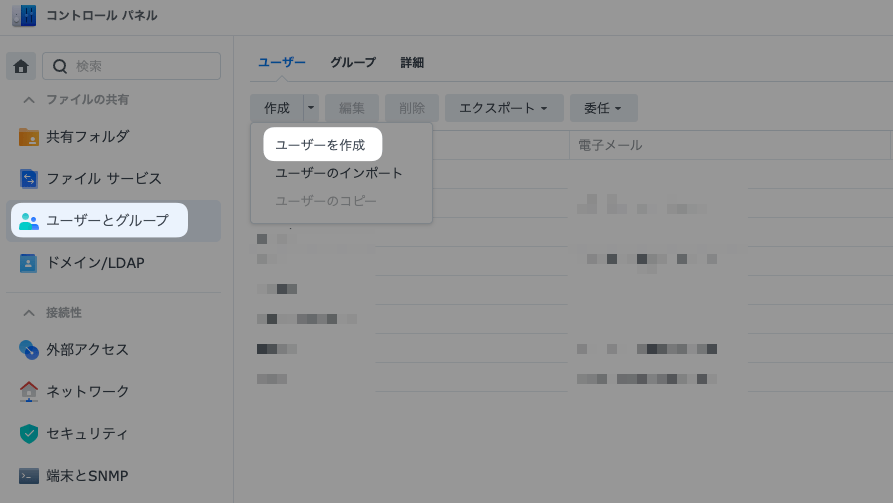Open the エクスポート dropdown
The height and width of the screenshot is (503, 893).
[x=504, y=108]
